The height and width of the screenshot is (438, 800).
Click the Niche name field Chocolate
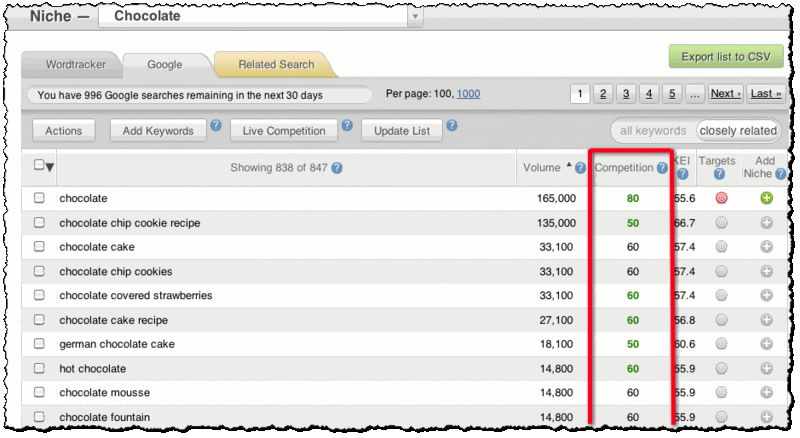[x=254, y=16]
